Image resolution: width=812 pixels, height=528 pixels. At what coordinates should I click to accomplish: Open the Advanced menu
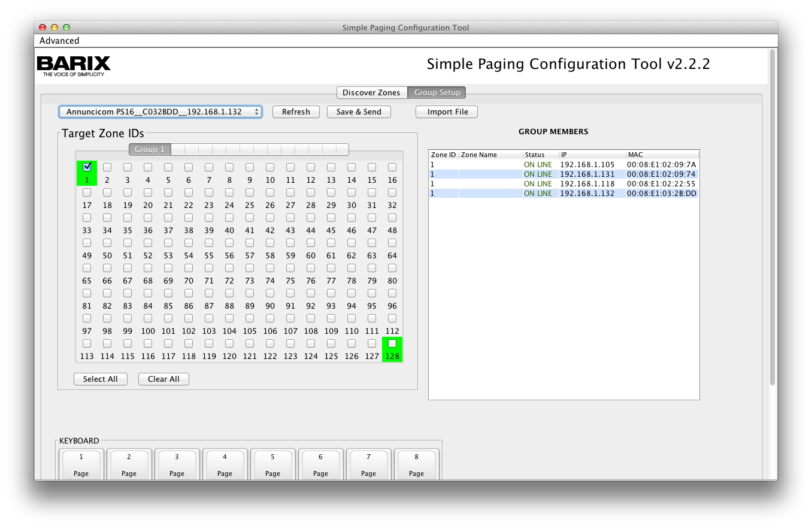[59, 41]
